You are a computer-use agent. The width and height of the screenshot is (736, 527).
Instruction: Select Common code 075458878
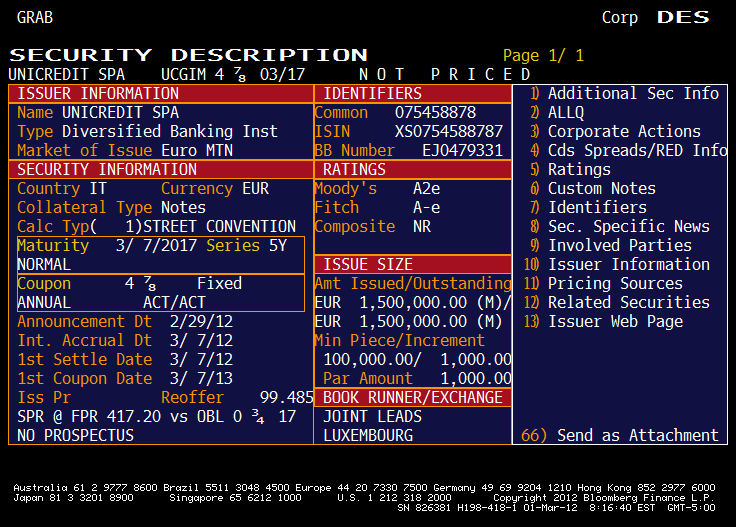point(436,113)
